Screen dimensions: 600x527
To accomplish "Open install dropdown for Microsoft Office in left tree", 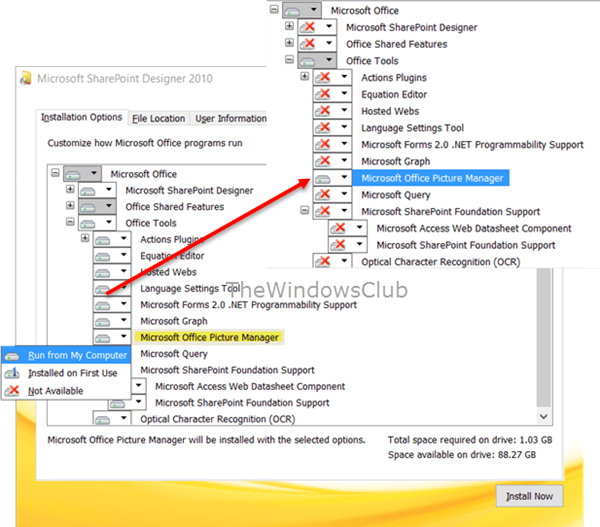I will (94, 173).
